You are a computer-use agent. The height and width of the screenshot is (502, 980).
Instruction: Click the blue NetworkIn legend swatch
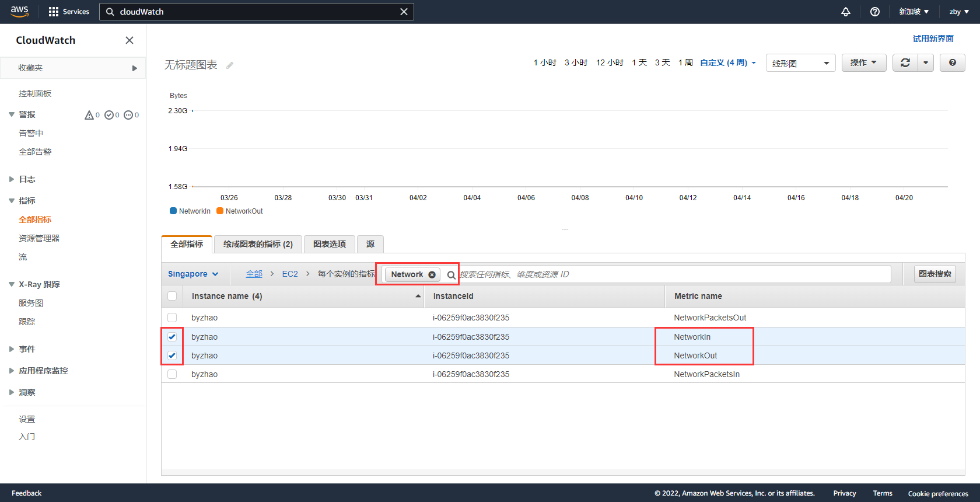173,211
